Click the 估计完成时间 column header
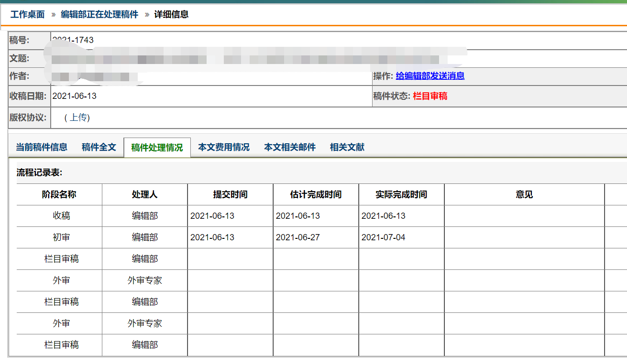Screen dimensions: 627x364 (316, 194)
